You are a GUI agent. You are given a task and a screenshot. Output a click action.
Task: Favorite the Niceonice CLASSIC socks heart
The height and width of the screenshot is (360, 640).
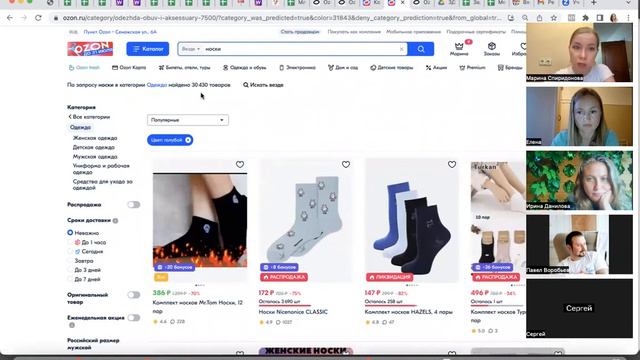click(346, 164)
